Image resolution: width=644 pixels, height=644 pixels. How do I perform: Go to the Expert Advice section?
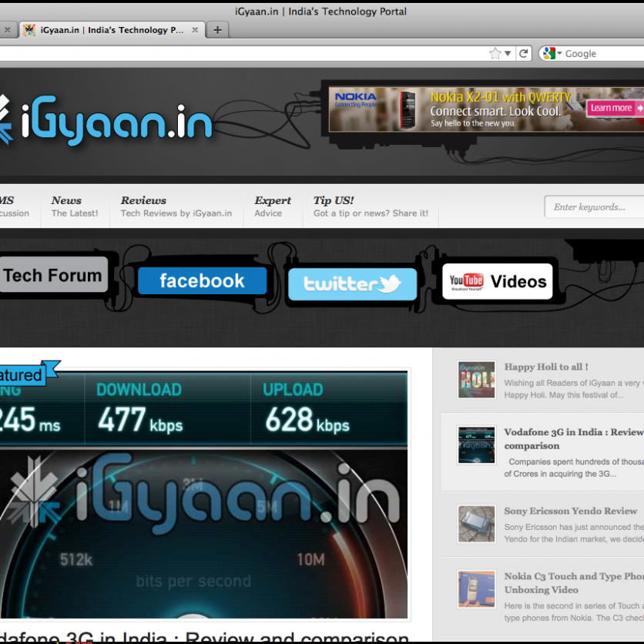pyautogui.click(x=272, y=206)
